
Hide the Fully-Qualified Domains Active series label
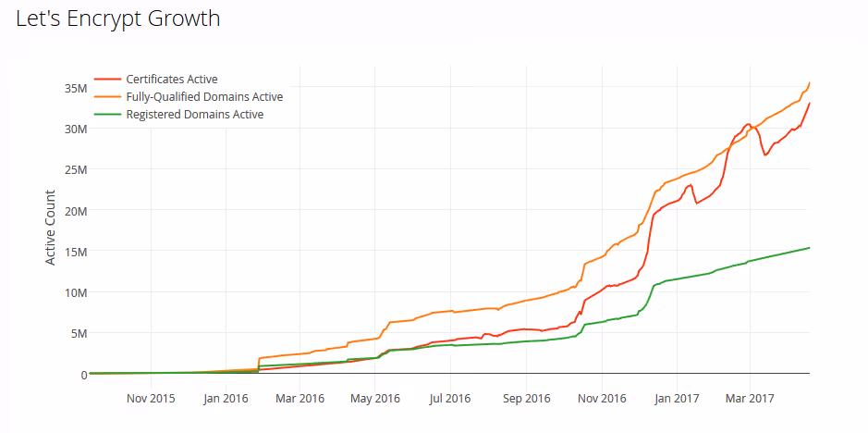pos(204,97)
